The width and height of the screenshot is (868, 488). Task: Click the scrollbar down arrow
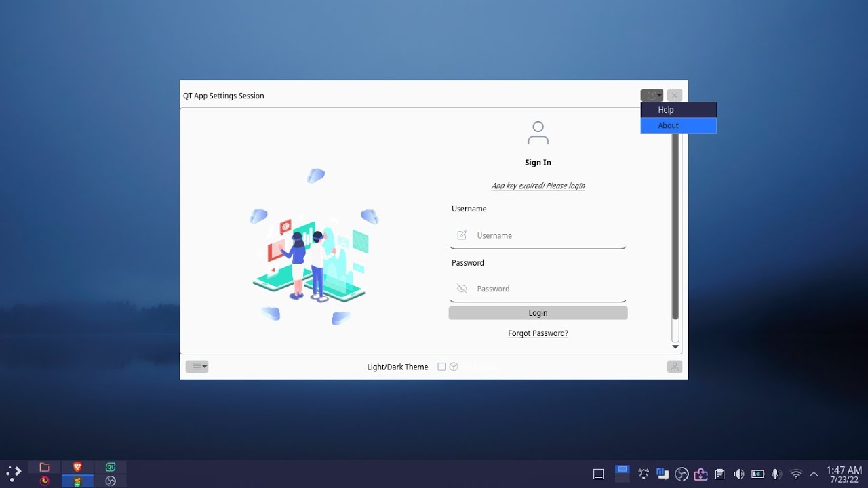coord(675,346)
